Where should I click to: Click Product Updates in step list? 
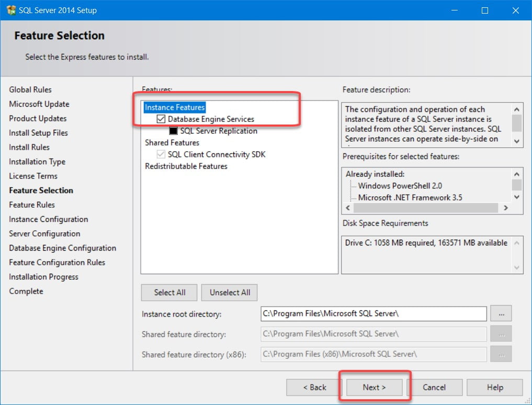(x=38, y=118)
